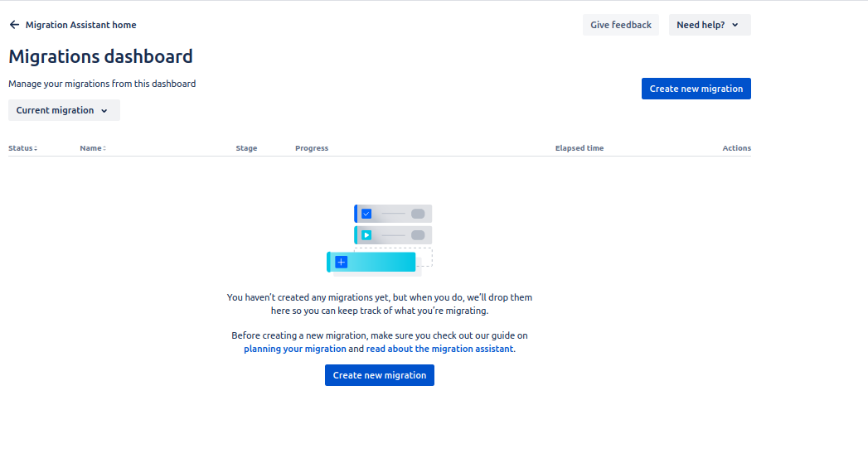This screenshot has width=868, height=458.
Task: Click the back arrow icon at top left
Action: click(x=14, y=25)
